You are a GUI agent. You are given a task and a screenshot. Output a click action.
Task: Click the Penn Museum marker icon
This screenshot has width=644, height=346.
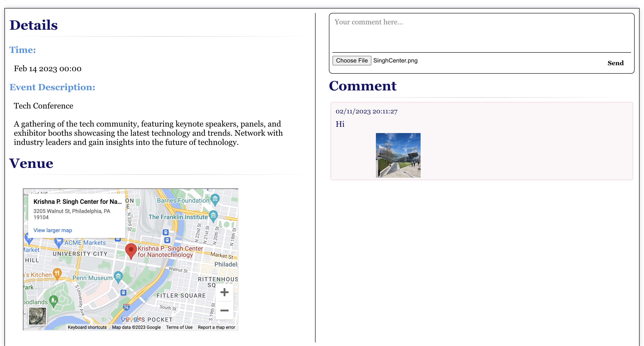coord(118,277)
